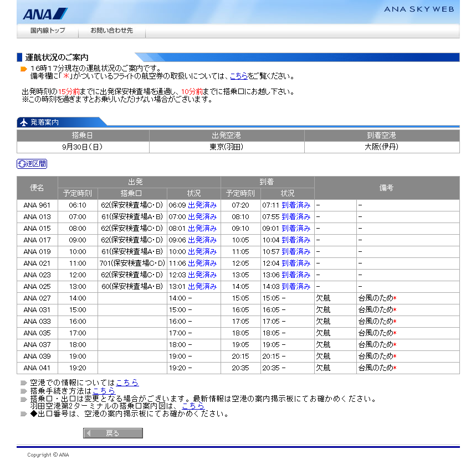
Task: Click the ANA SKY WEB header text
Action: coord(419,9)
